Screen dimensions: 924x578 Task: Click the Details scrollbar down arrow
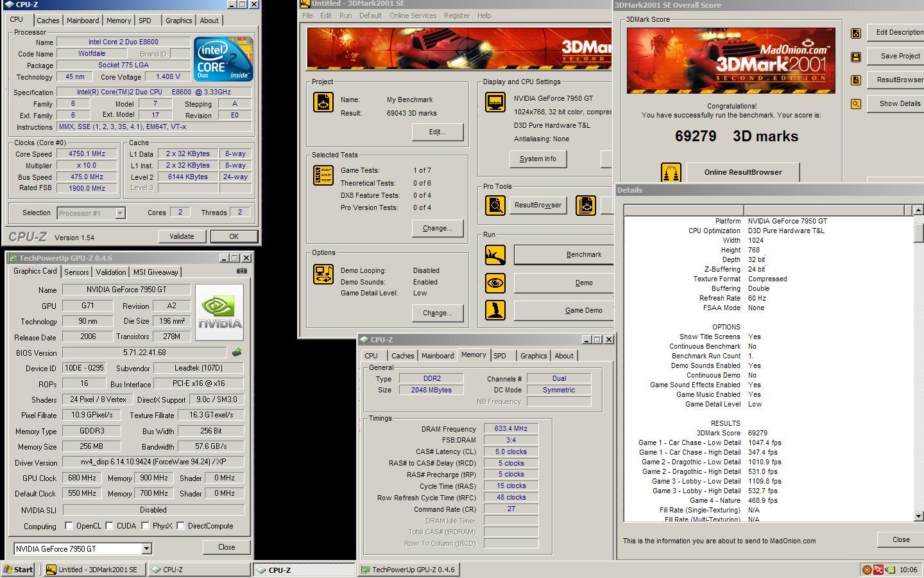click(918, 516)
